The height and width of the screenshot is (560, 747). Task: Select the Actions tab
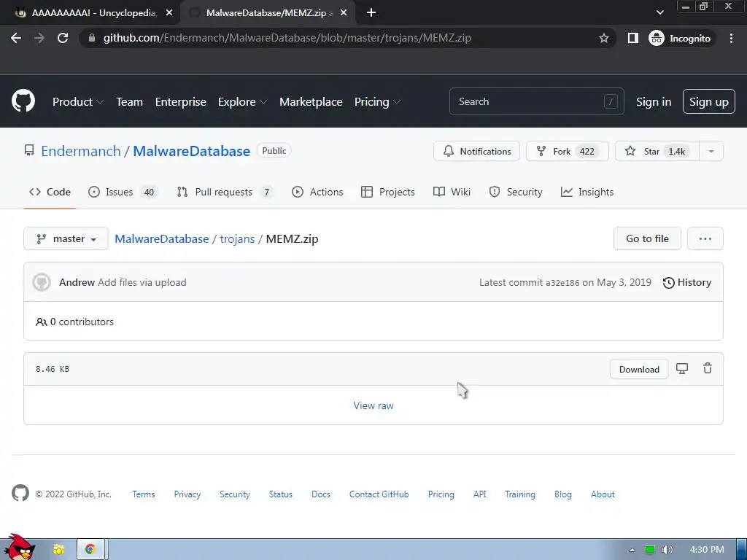[317, 192]
